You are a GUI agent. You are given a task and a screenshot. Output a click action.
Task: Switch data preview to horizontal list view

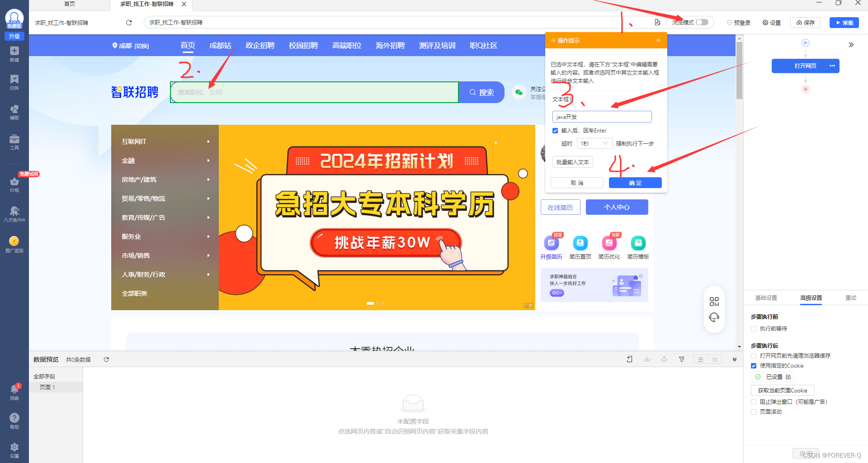[x=700, y=359]
